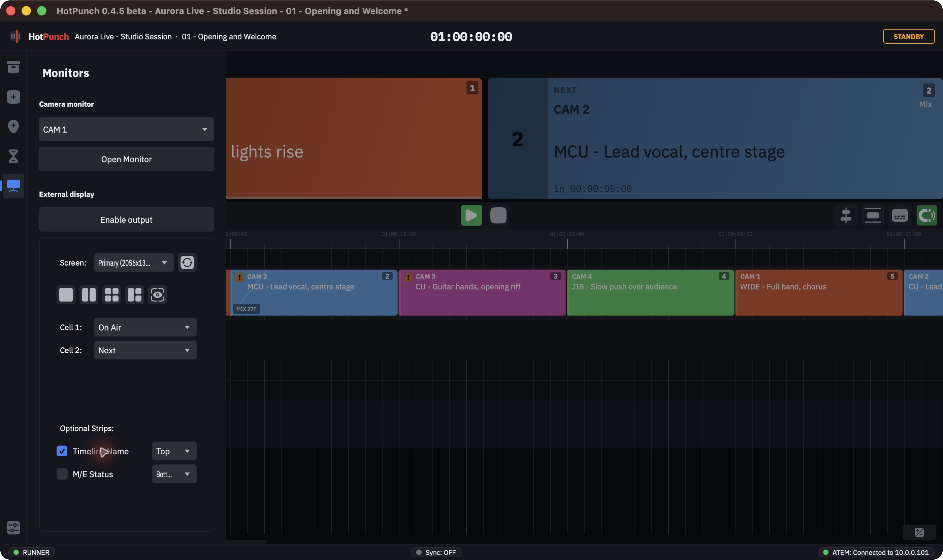Click Aurora Live - Studio Session project name
Screen dimensions: 943x560
click(123, 37)
